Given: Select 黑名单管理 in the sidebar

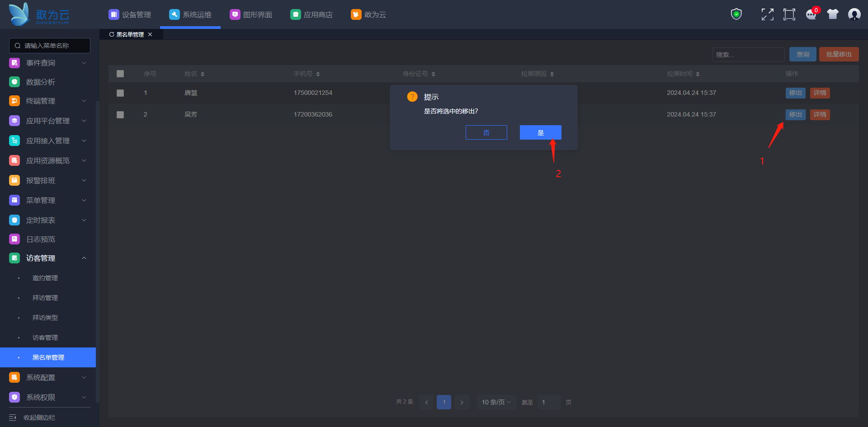Looking at the screenshot, I should pos(48,357).
